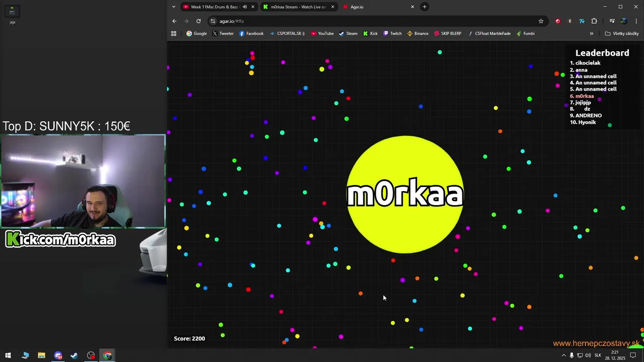Mute the audio icon on the YouTube tab
This screenshot has width=644, height=362.
coord(245,7)
